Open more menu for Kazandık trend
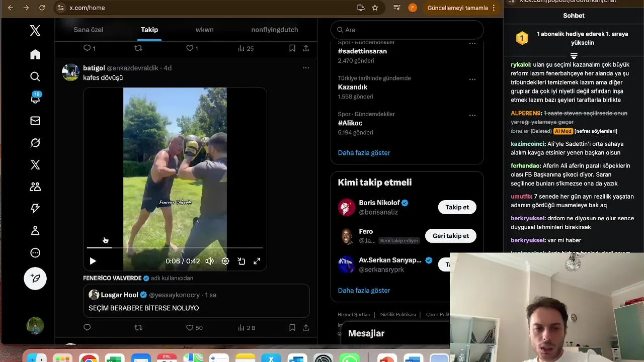644x362 pixels. [x=472, y=79]
